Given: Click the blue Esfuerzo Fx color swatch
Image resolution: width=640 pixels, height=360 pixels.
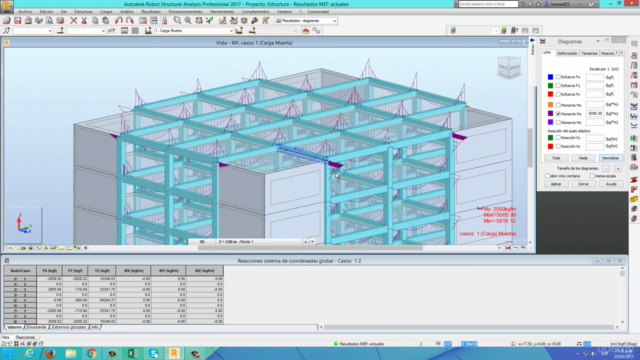Looking at the screenshot, I should point(550,77).
